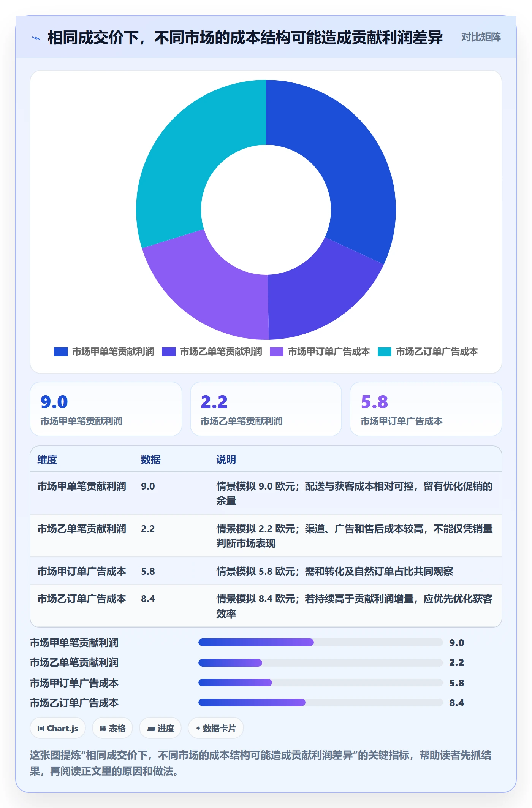
Task: Click the grid icon in 表格 tag
Action: click(103, 729)
